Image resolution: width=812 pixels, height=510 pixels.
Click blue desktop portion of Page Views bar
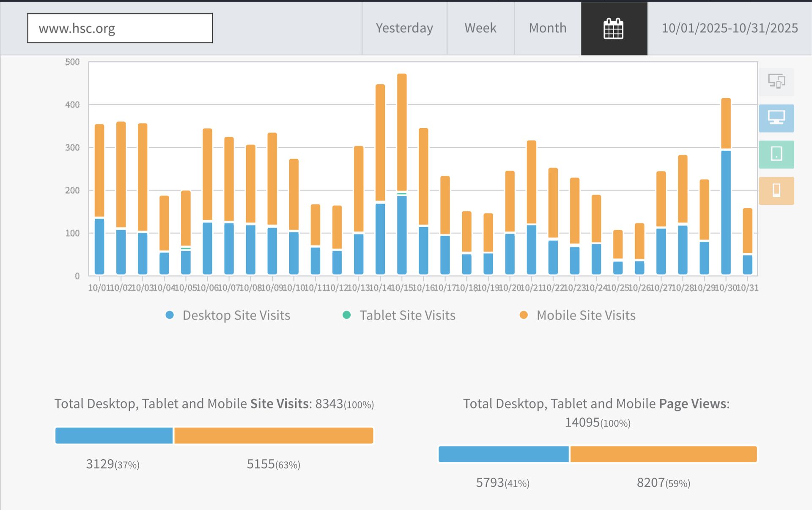[x=503, y=454]
